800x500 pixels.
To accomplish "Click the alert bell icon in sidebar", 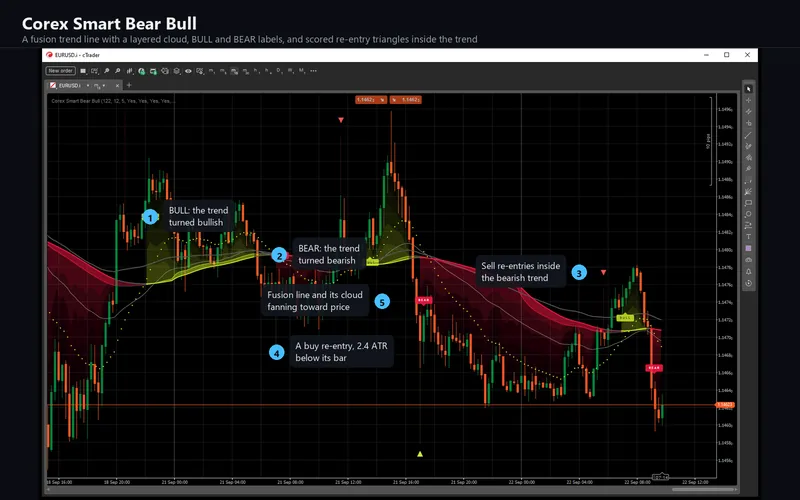I will pos(748,271).
